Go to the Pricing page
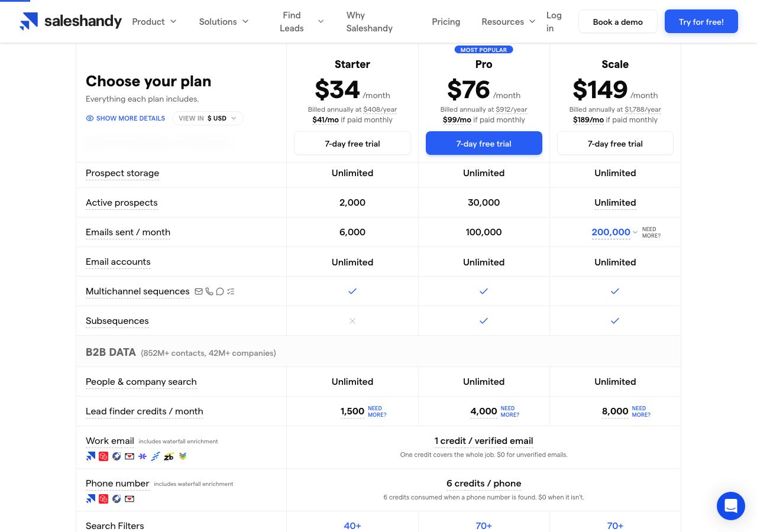The image size is (757, 532). (446, 22)
